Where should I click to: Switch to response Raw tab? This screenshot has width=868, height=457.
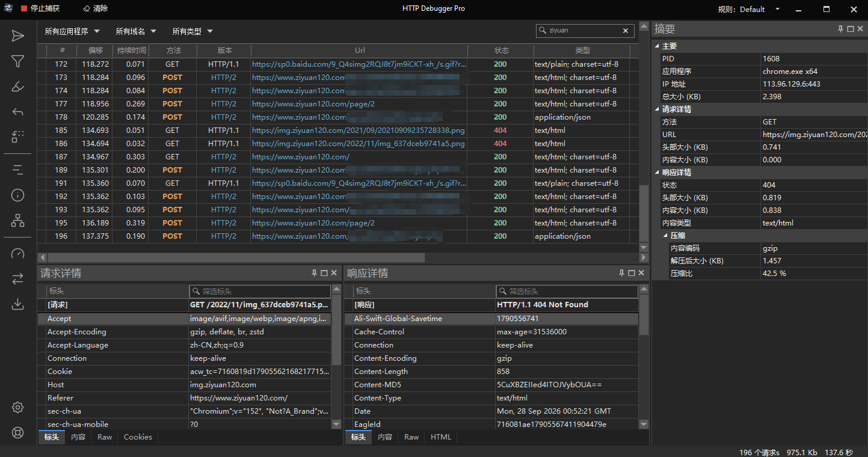coord(411,437)
